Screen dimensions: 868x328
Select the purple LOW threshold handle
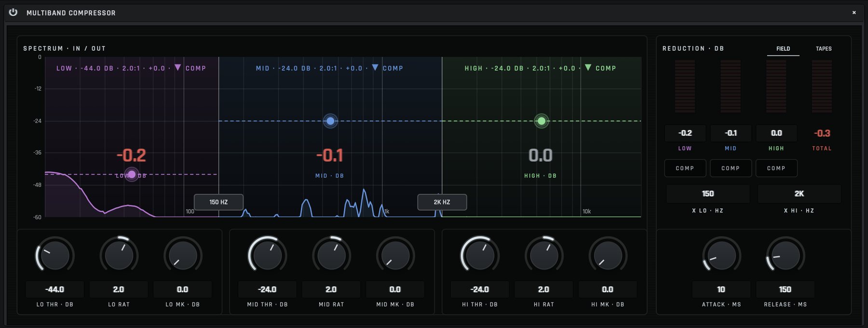click(x=132, y=174)
